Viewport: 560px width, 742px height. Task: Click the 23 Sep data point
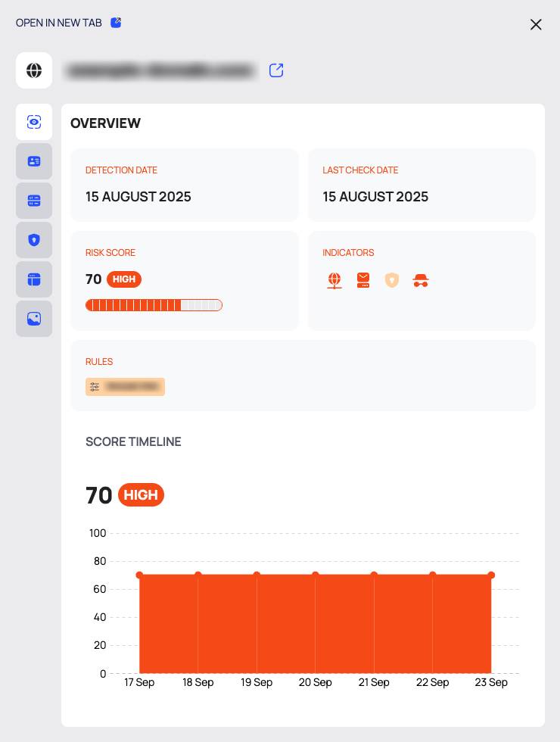click(x=491, y=575)
